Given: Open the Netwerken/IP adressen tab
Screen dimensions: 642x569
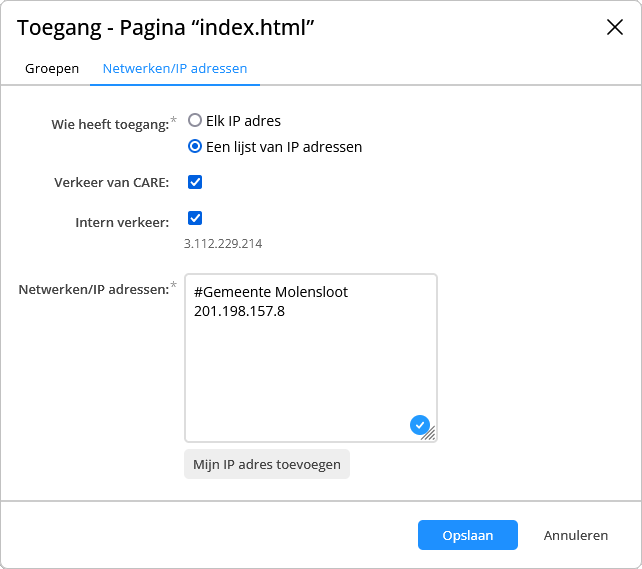Looking at the screenshot, I should (175, 68).
